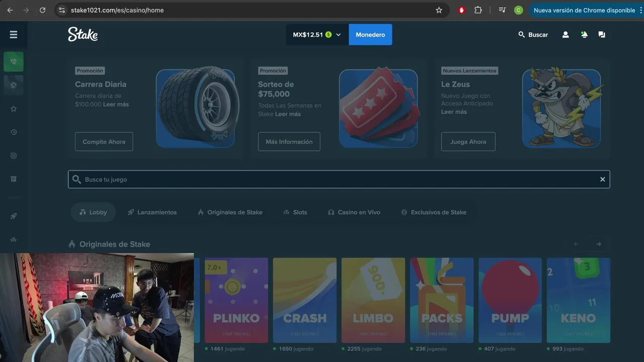
Task: Open Favorites star icon in sidebar
Action: 14,109
